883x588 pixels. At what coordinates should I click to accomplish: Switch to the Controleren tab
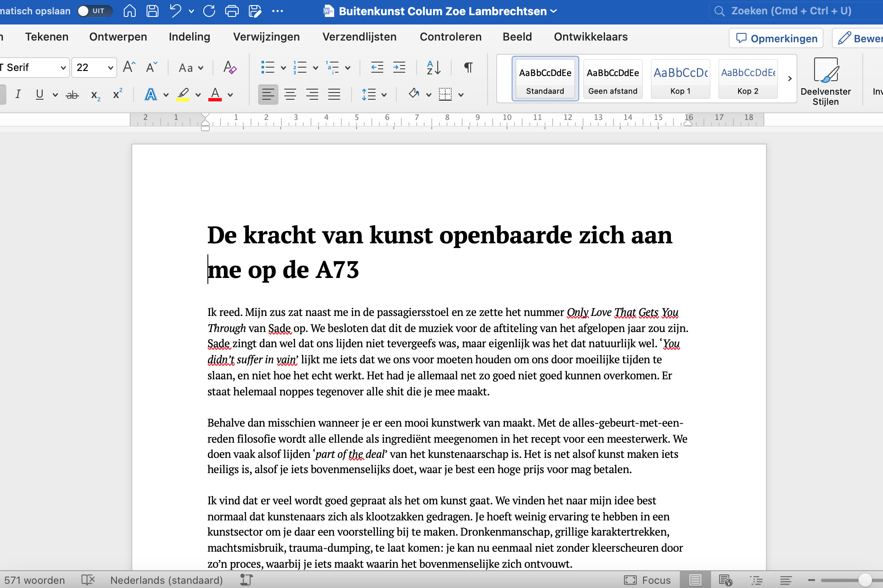click(450, 37)
